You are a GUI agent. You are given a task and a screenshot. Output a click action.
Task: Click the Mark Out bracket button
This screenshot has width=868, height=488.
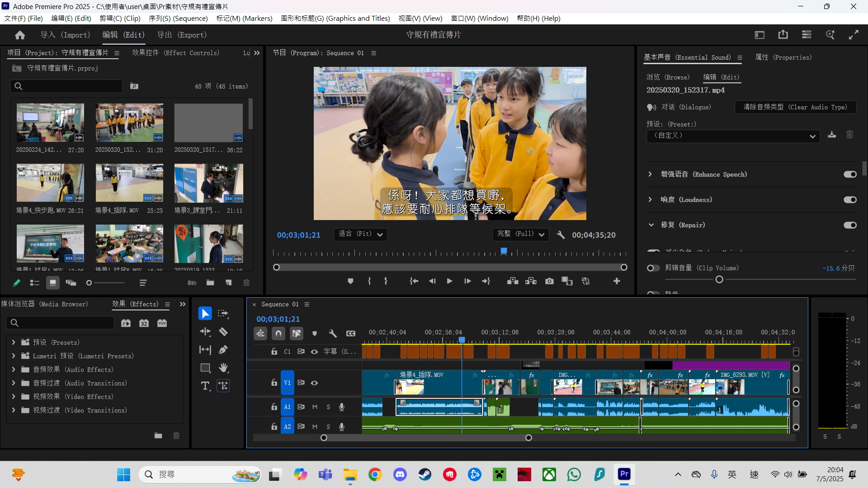[x=386, y=281]
